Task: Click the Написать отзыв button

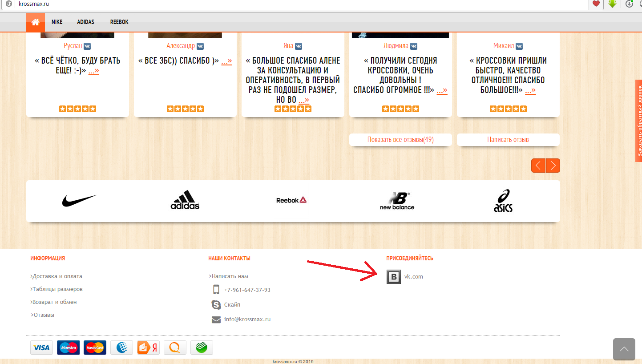Action: tap(508, 140)
